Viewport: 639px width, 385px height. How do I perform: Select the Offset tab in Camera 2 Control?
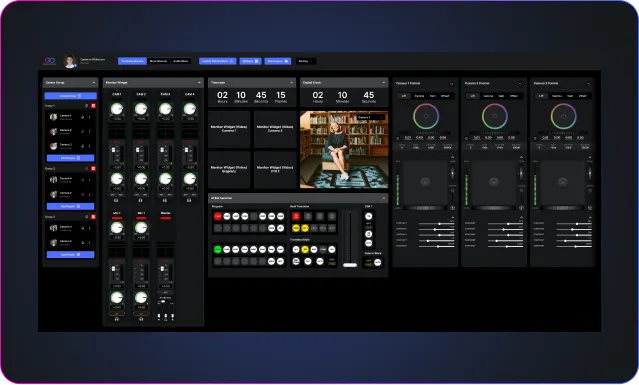pyautogui.click(x=513, y=96)
